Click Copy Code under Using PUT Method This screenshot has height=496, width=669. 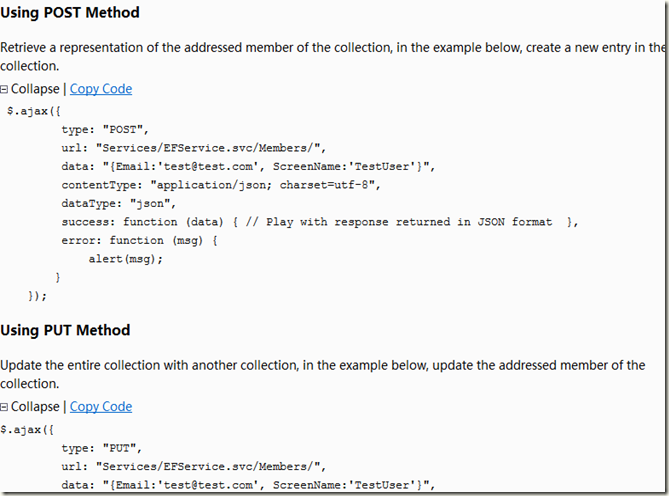point(100,407)
